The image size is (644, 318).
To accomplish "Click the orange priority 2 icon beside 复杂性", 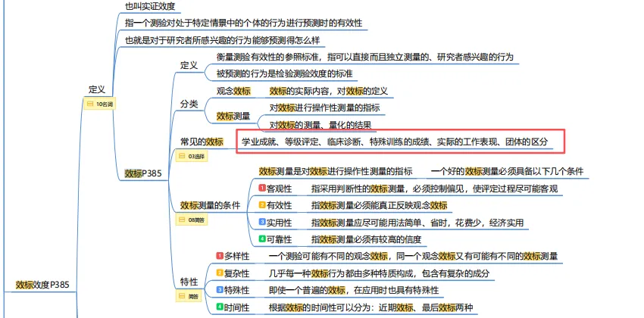I will (220, 273).
